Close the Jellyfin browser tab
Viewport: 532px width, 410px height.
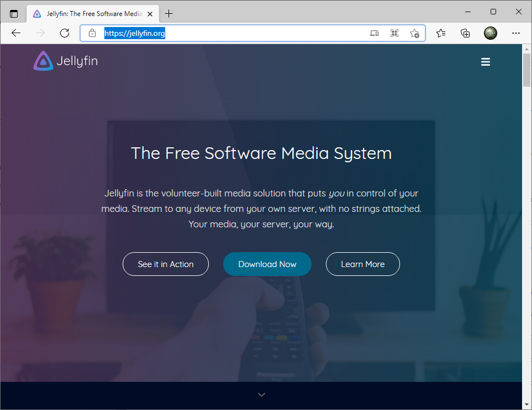tap(150, 14)
